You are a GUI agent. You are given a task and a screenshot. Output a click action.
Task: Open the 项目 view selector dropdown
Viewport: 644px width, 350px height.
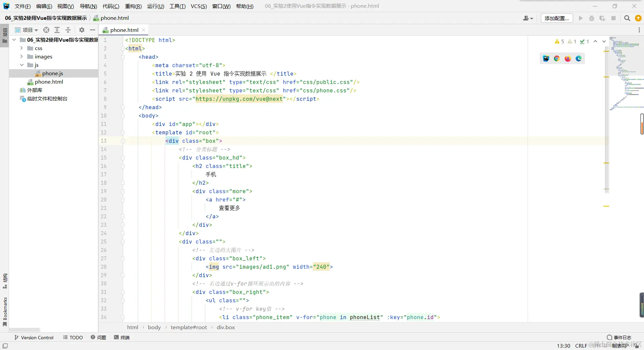27,30
